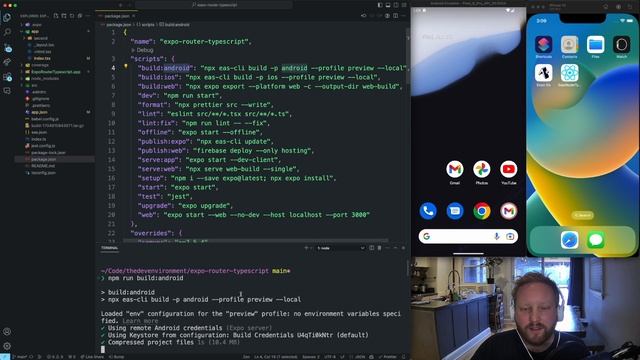Image resolution: width=640 pixels, height=360 pixels.
Task: Click command center search box in title bar
Action: click(x=214, y=5)
